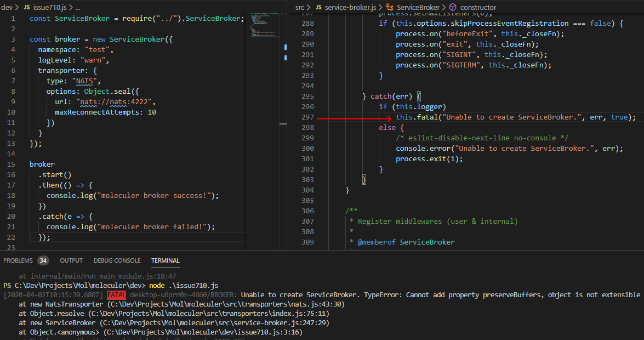
Task: Select line 1 via its line number in issue710.js
Action: tap(13, 19)
